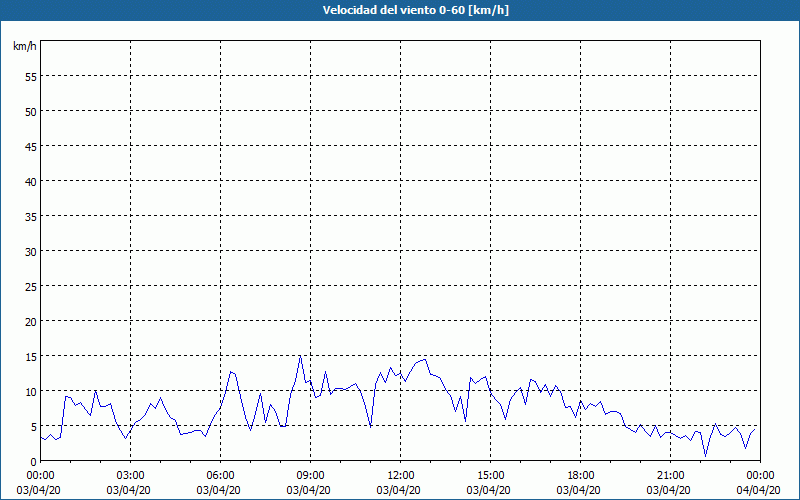Select the 18:00 time label on x-axis
This screenshot has height=500, width=800.
tap(580, 475)
